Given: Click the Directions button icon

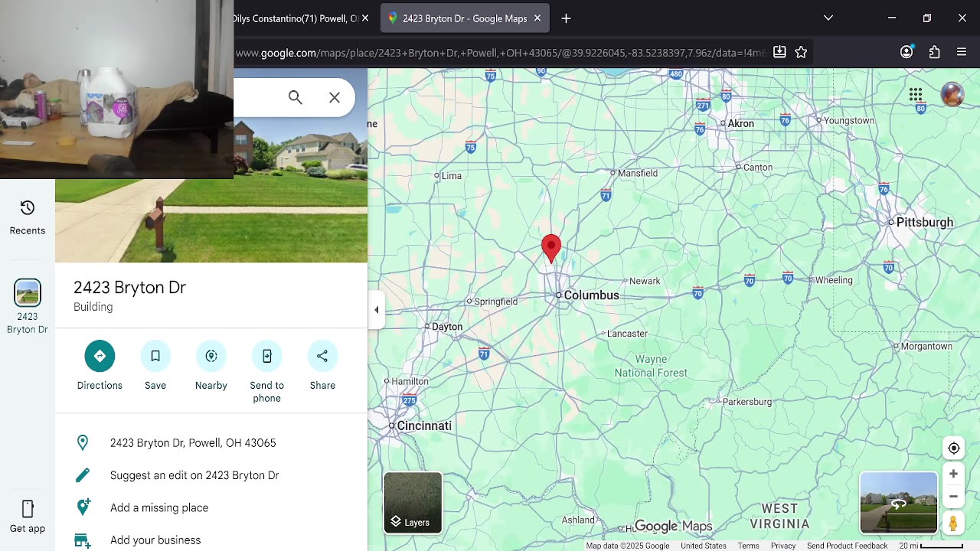Looking at the screenshot, I should click(100, 356).
